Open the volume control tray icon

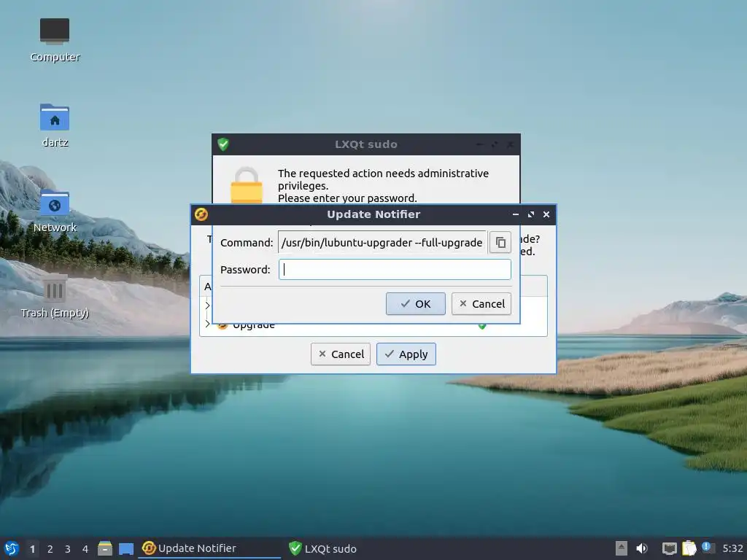coord(642,548)
